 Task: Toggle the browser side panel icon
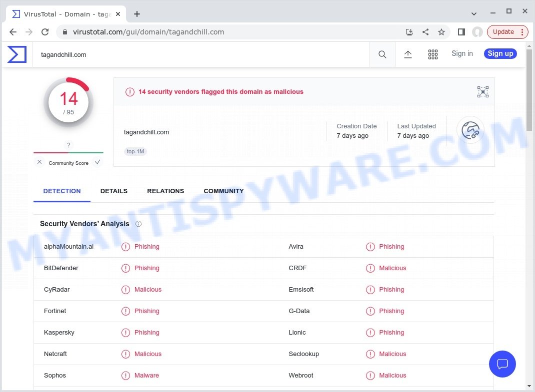click(461, 32)
